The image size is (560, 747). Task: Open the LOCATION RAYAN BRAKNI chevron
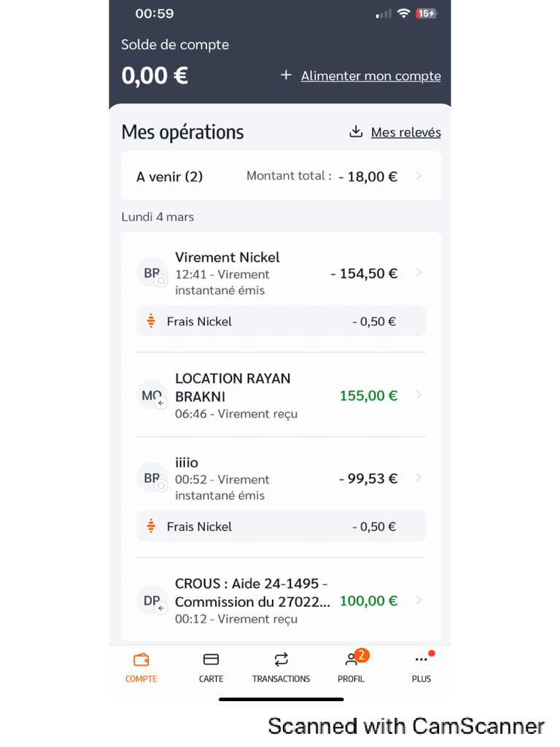419,395
